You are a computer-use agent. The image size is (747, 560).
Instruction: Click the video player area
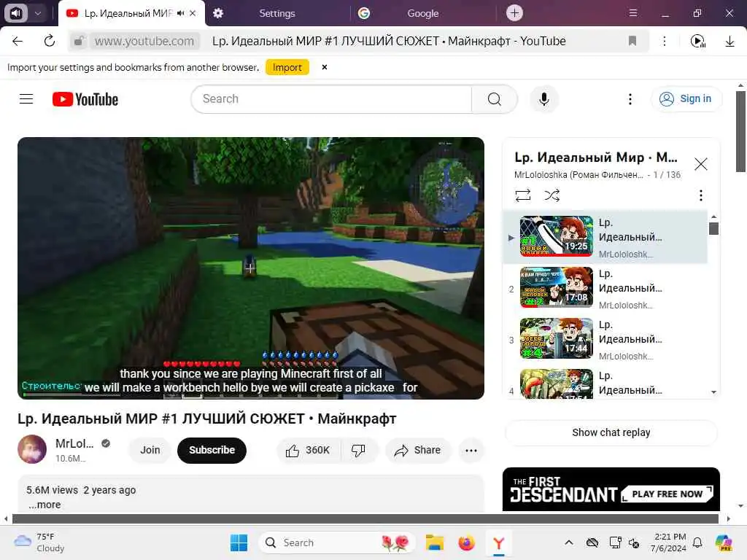(x=251, y=268)
